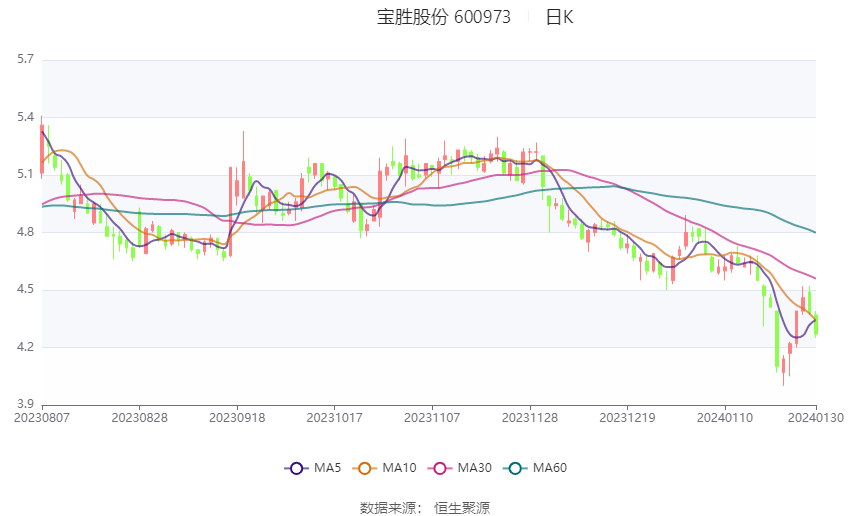Image resolution: width=850 pixels, height=516 pixels.
Task: Click the 20231017 date axis label
Action: click(334, 418)
